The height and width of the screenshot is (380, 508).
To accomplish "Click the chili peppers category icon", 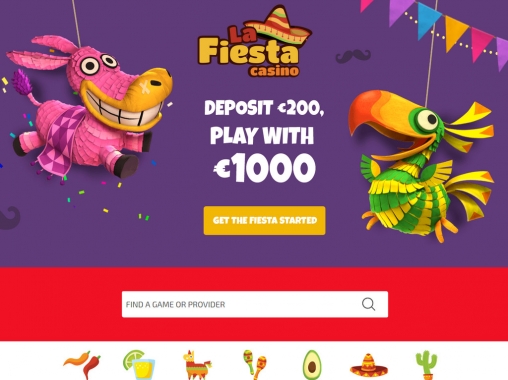I will [82, 365].
